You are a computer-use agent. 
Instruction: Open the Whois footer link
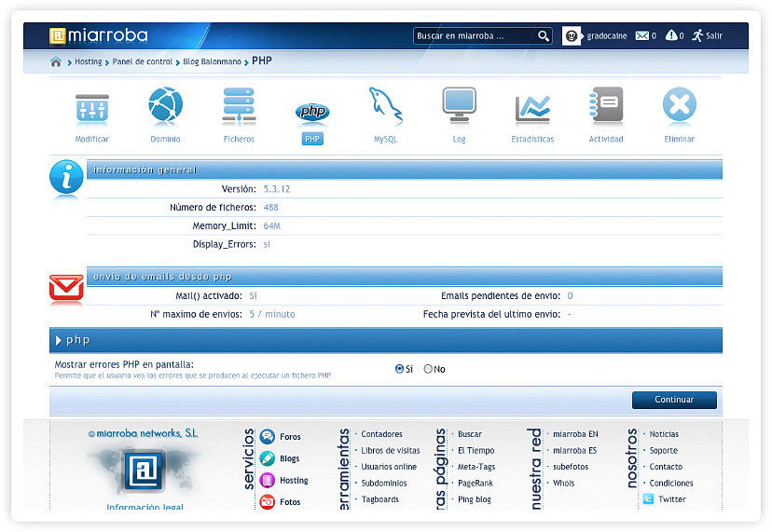(563, 484)
